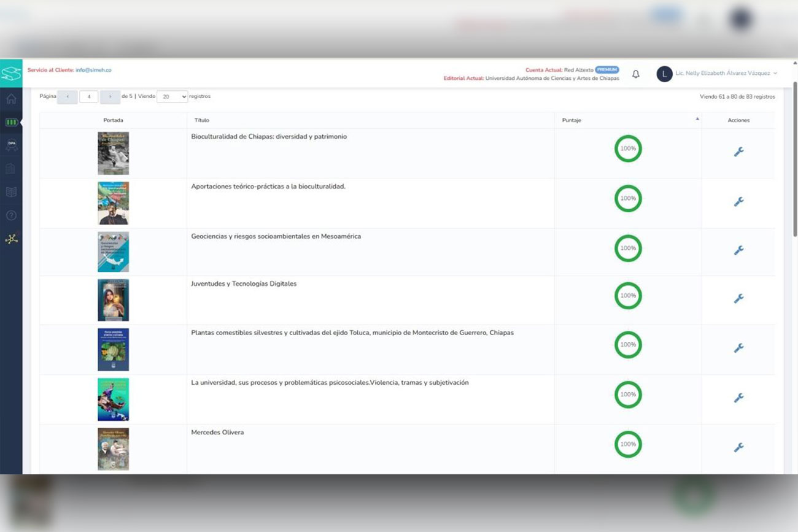Click the 100% progress circle for 'Biocultur​alidad de Chiapas'

[x=628, y=148]
